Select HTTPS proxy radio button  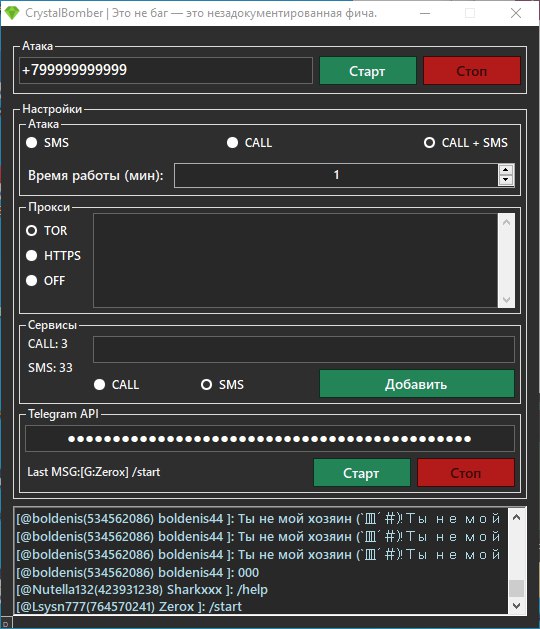32,256
